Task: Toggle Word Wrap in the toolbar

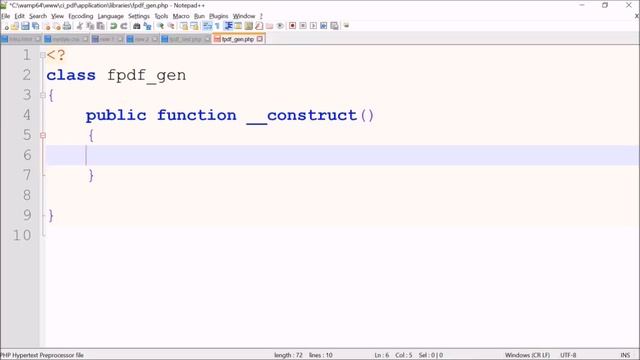Action: [x=207, y=26]
